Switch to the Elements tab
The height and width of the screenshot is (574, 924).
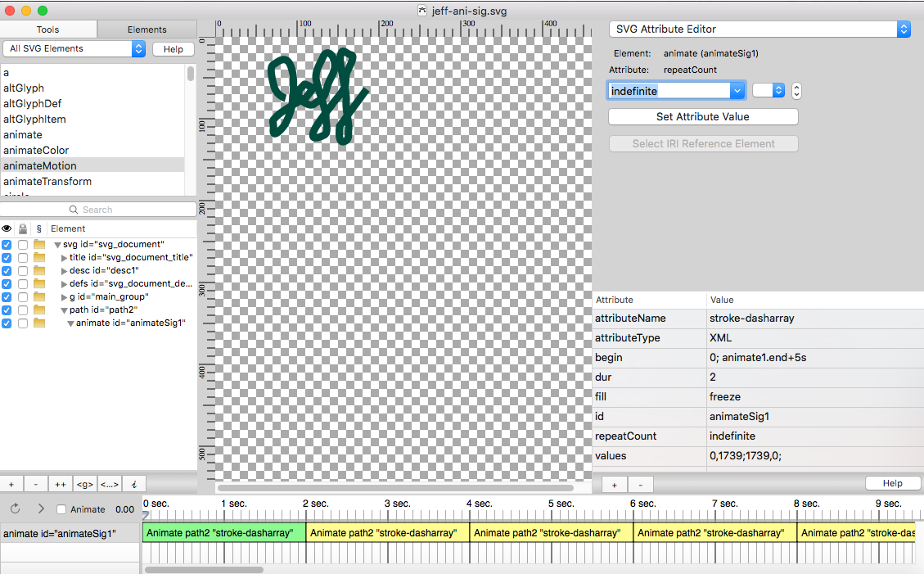(147, 29)
